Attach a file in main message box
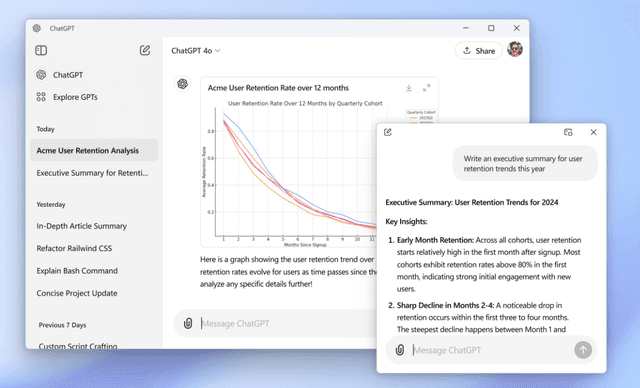 coord(188,323)
